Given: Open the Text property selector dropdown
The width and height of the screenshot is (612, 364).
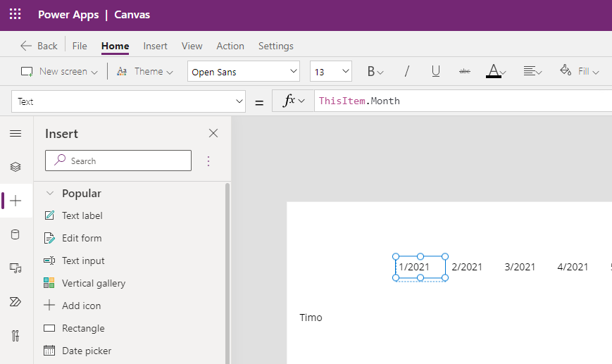Looking at the screenshot, I should [128, 101].
